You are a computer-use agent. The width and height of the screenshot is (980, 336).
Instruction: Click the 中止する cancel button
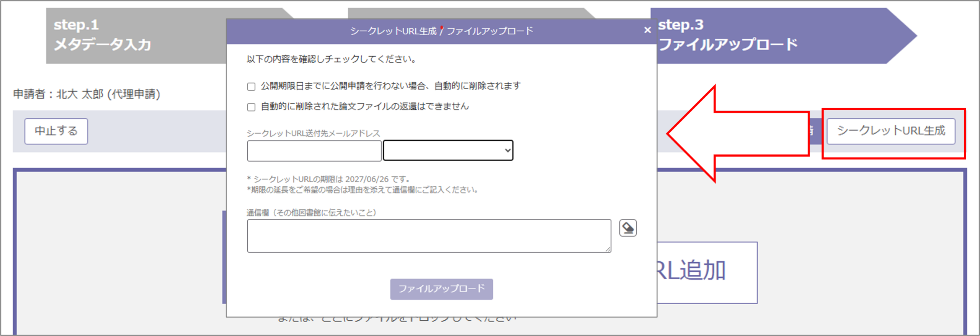pyautogui.click(x=56, y=131)
